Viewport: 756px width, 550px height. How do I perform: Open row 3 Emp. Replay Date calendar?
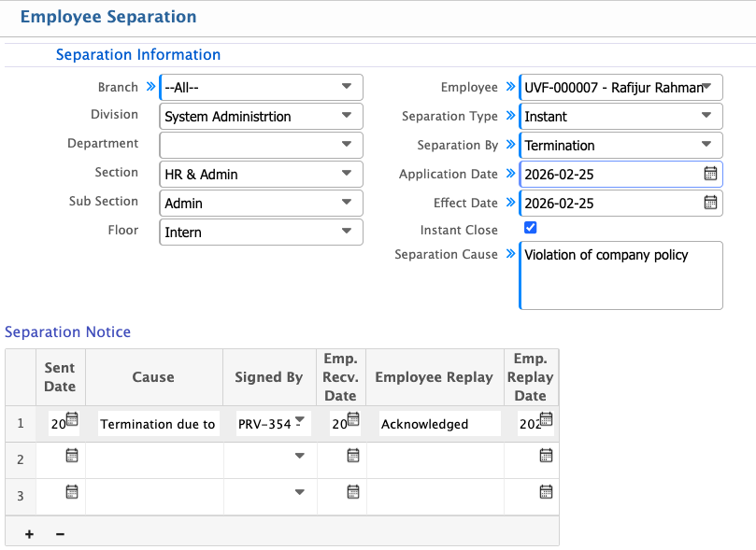546,491
